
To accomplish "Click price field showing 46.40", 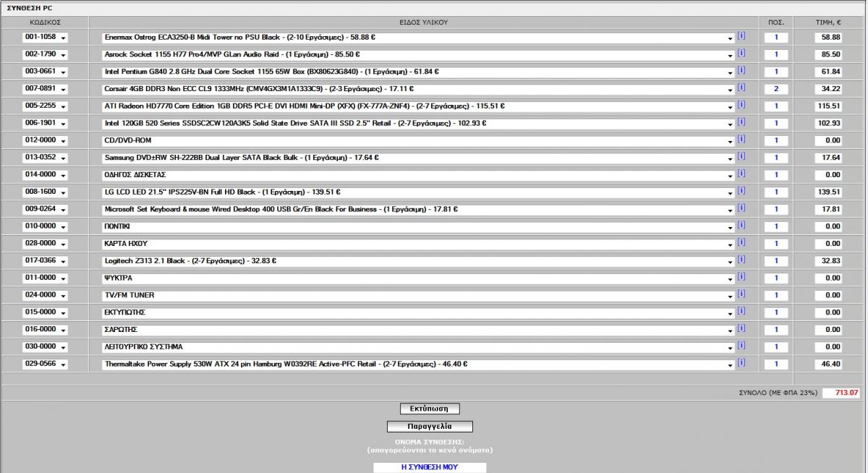I will [830, 365].
